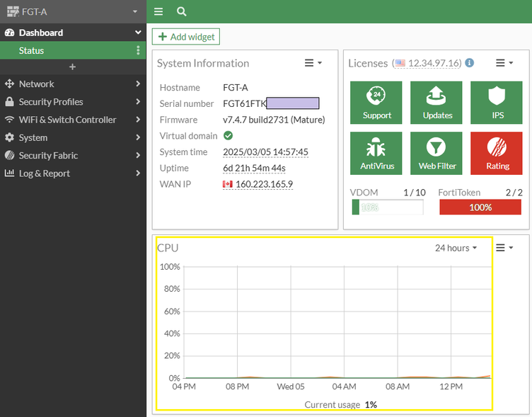The width and height of the screenshot is (532, 417).
Task: Select the Status dashboard item
Action: pos(32,50)
